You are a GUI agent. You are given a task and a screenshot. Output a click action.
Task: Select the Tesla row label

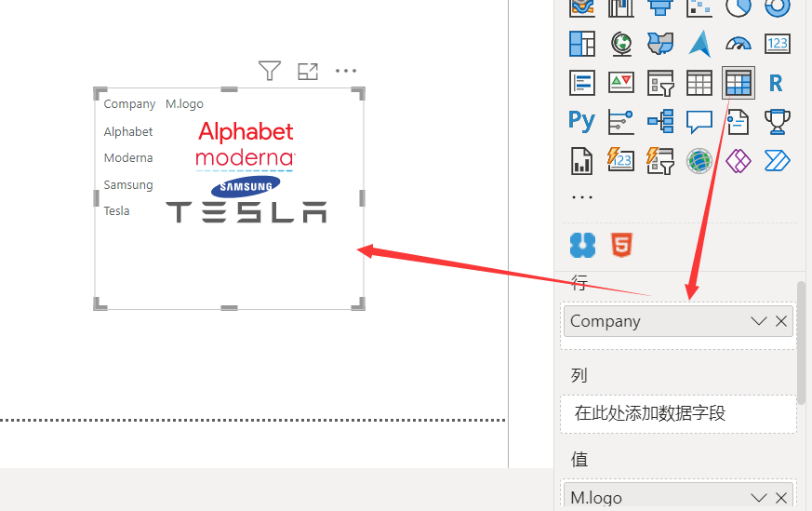coord(116,211)
